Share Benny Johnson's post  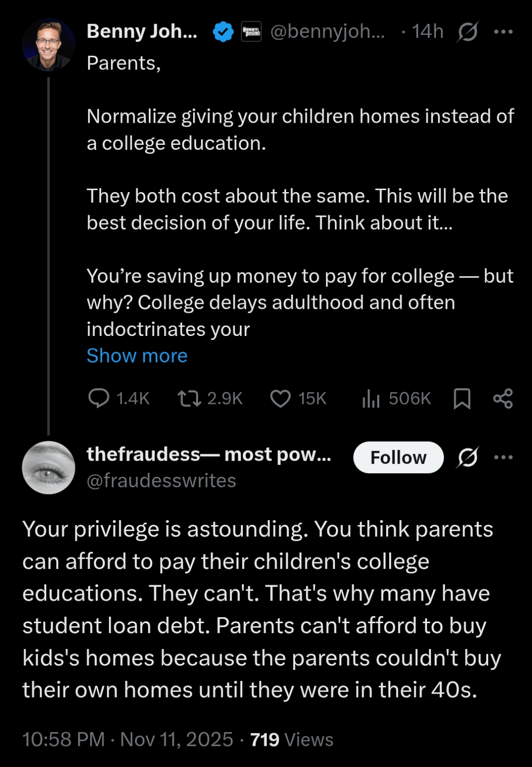click(503, 399)
